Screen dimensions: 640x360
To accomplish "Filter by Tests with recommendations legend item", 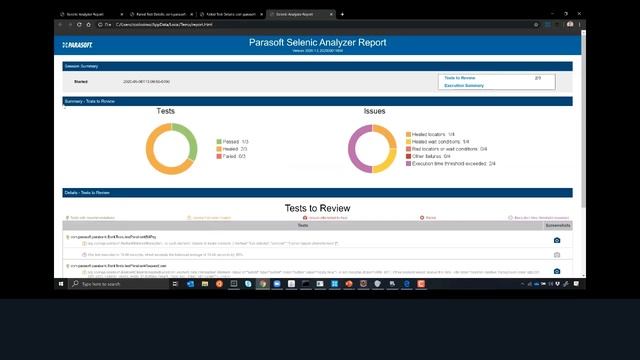I will pos(90,218).
